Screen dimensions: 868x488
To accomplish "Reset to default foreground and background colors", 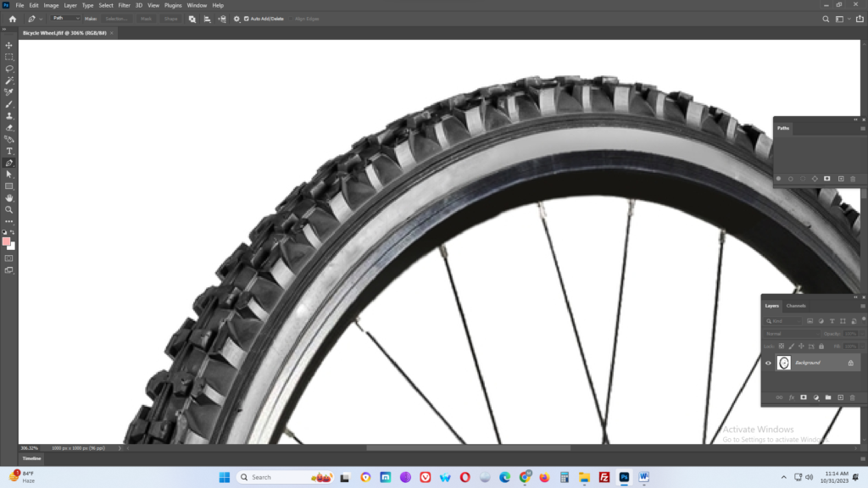I will tap(4, 232).
